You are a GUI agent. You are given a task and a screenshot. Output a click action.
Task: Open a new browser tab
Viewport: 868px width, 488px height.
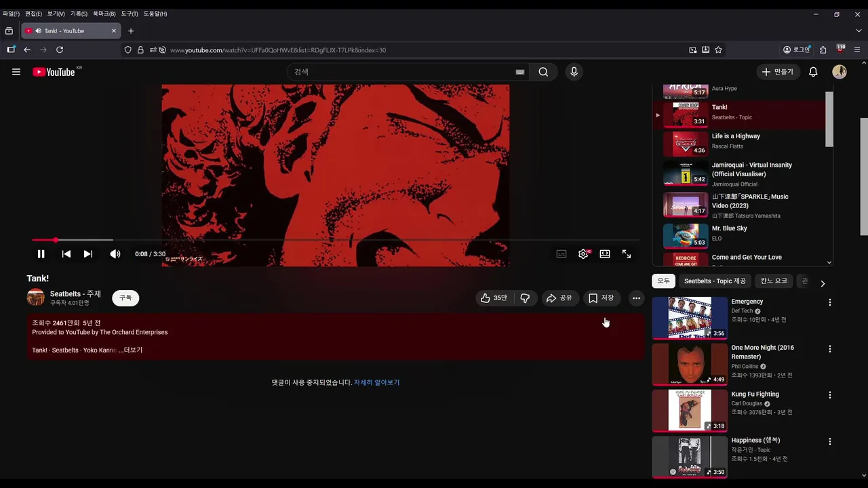[x=131, y=31]
